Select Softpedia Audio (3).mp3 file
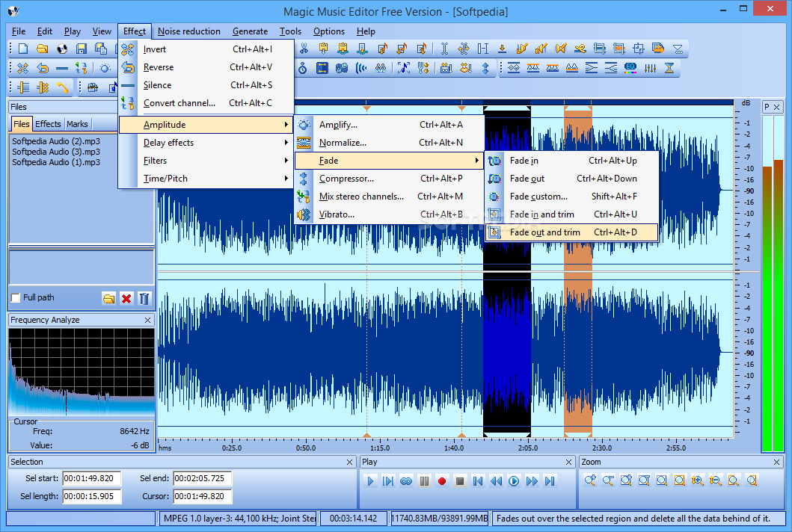792x532 pixels. [56, 152]
